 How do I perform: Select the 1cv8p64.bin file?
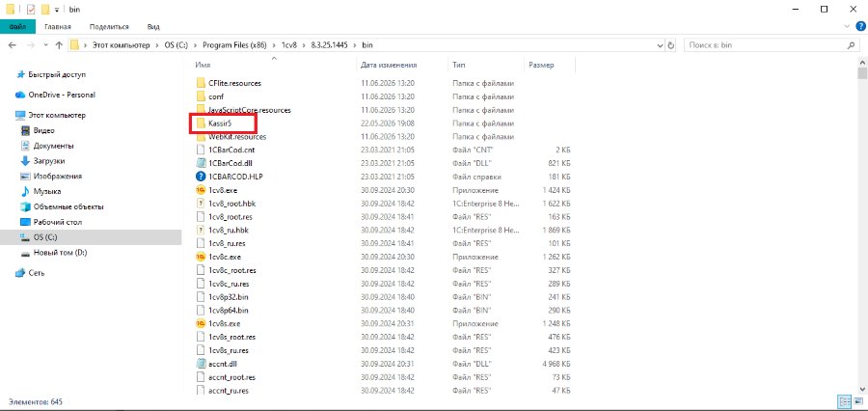click(228, 311)
